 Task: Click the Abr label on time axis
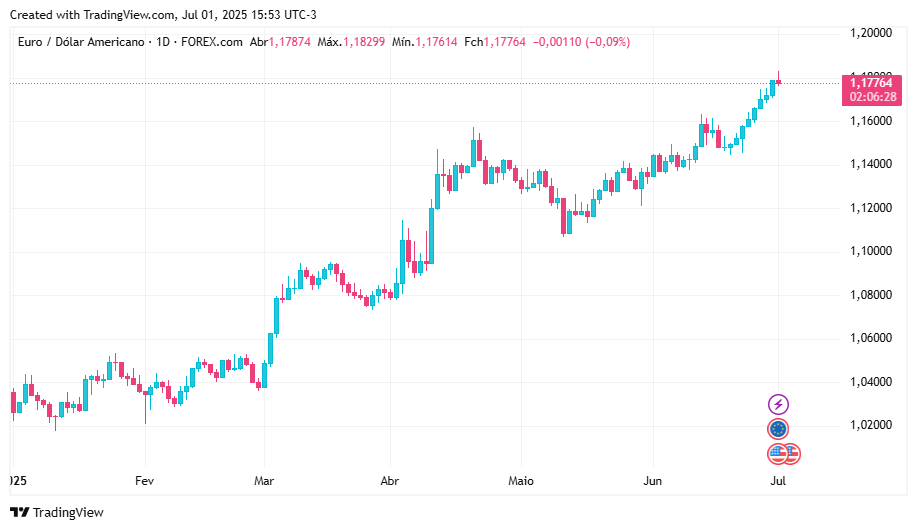point(390,481)
